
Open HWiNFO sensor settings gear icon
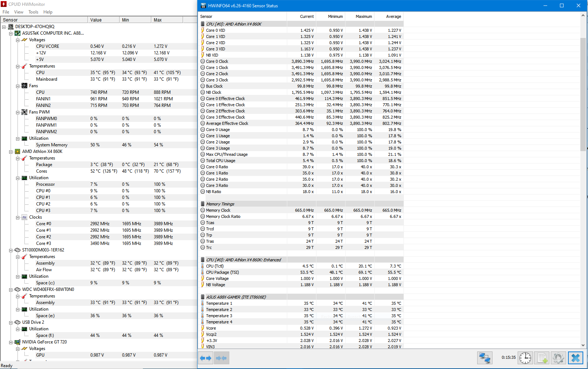click(x=558, y=358)
